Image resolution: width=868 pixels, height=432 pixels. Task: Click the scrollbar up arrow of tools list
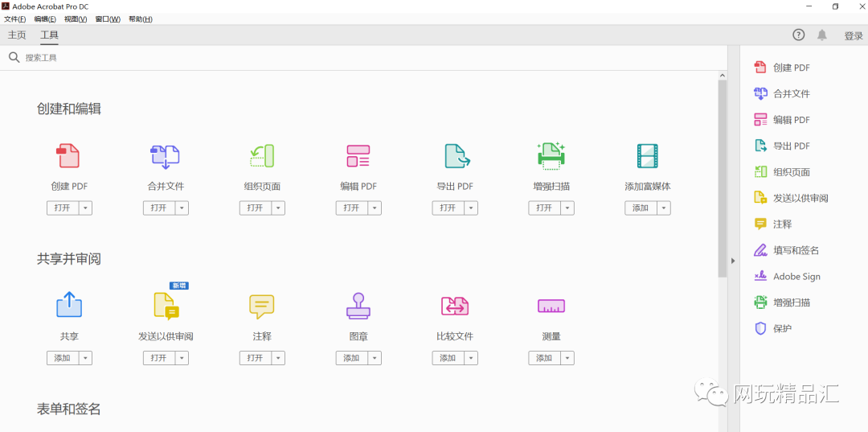tap(723, 75)
